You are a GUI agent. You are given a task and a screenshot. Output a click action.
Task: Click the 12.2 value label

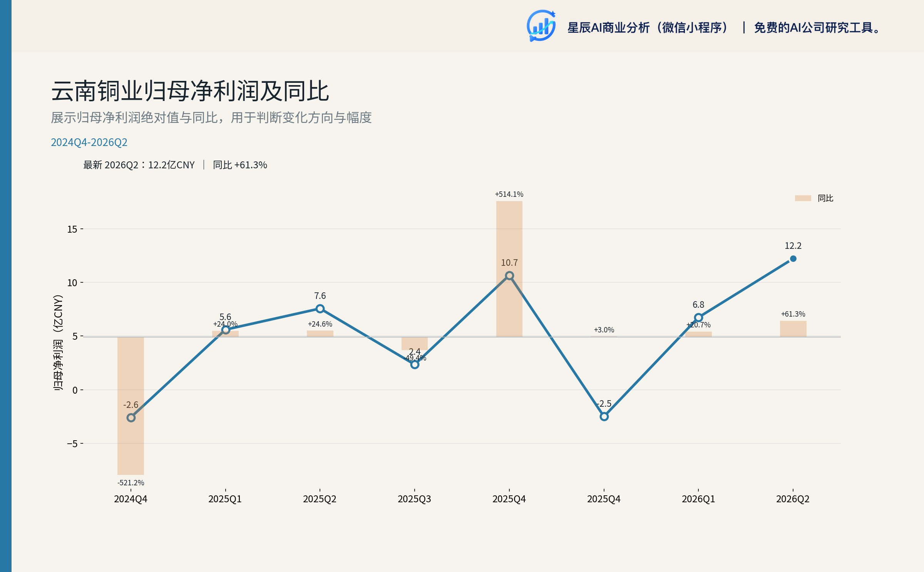coord(793,246)
